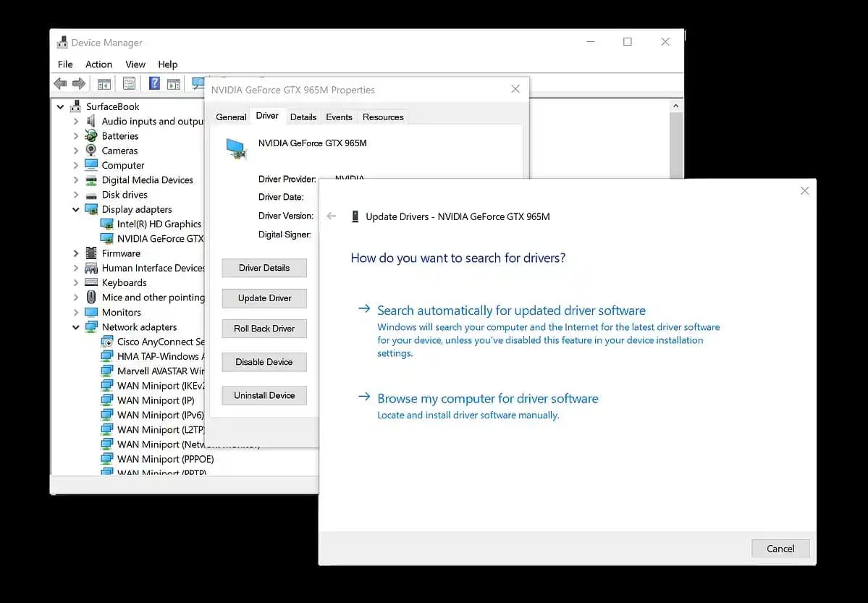
Task: Click the Properties toolbar icon
Action: [x=129, y=84]
